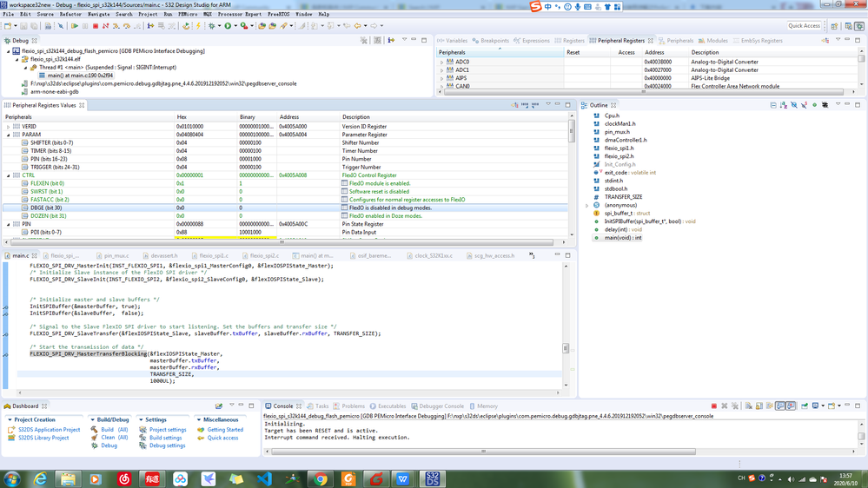Open the Processor Expert menu
This screenshot has height=488, width=868.
pos(239,14)
